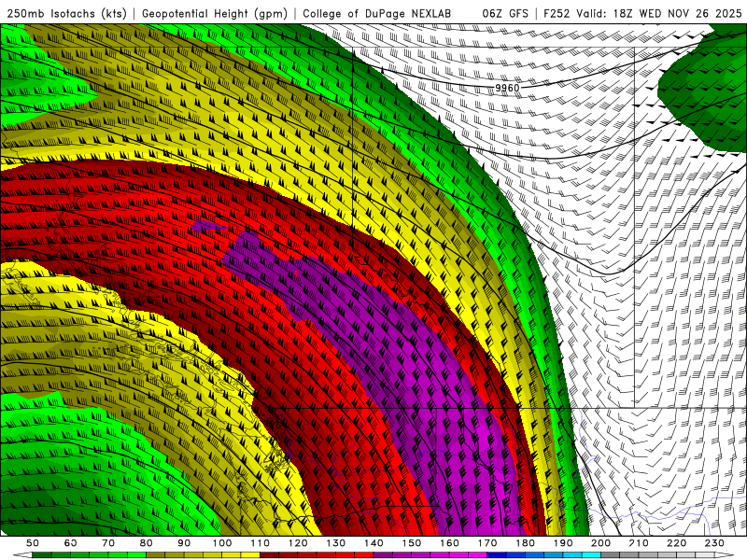Click the 'Geopotential Height (gpm)' header label

coord(215,14)
